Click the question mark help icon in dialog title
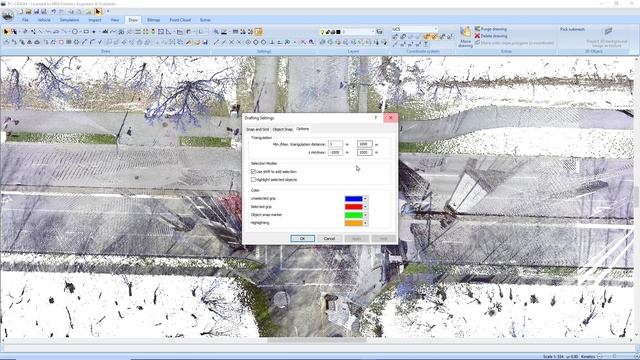640x360 pixels. pos(376,118)
